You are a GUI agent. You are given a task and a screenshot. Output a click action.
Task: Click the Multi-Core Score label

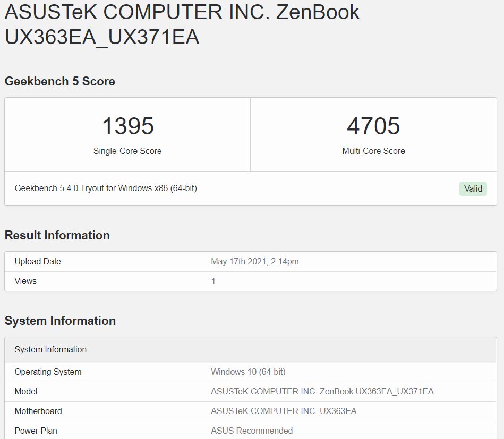point(373,151)
